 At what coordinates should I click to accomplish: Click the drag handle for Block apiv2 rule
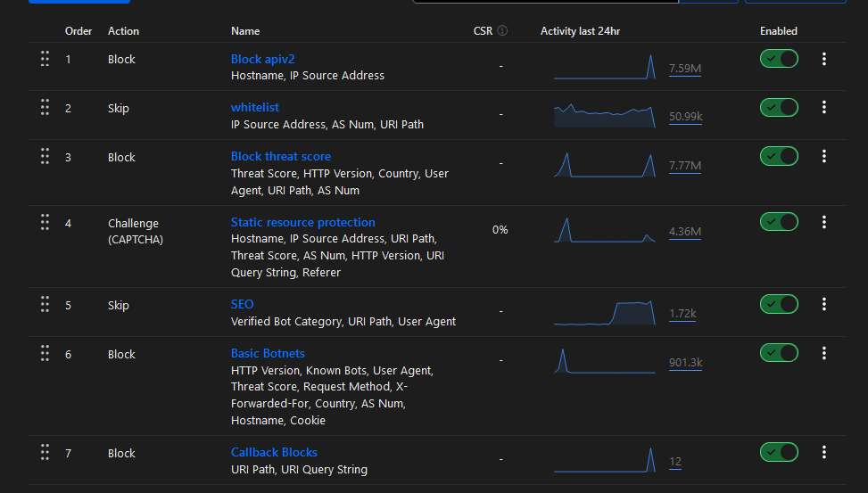tap(45, 59)
